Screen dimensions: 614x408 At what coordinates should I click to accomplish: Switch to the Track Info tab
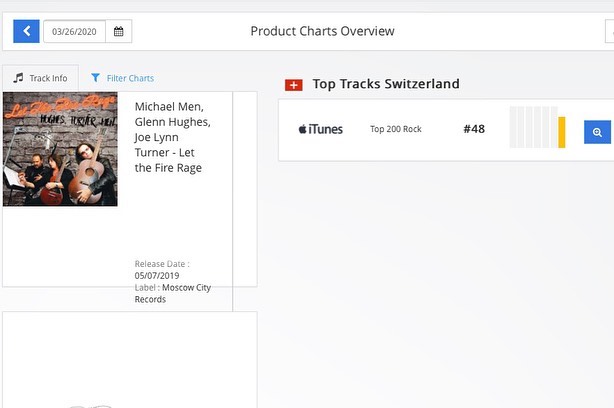pos(41,77)
